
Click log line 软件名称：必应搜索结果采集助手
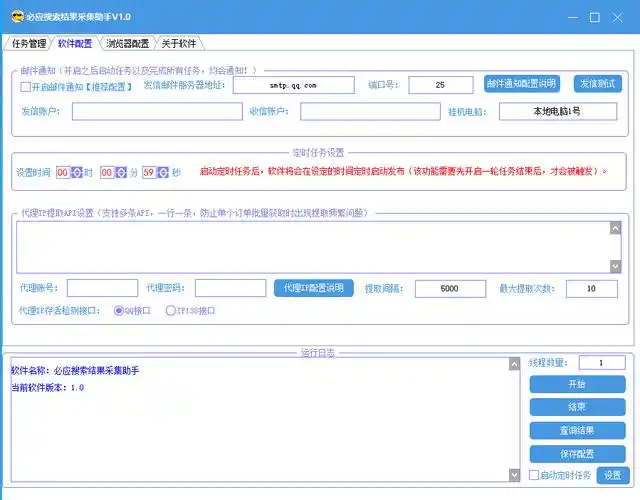tap(75, 371)
